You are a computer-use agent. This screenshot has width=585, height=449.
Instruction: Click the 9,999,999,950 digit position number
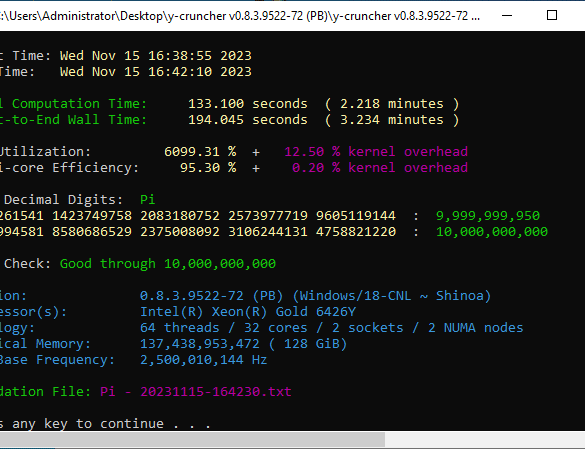click(488, 216)
